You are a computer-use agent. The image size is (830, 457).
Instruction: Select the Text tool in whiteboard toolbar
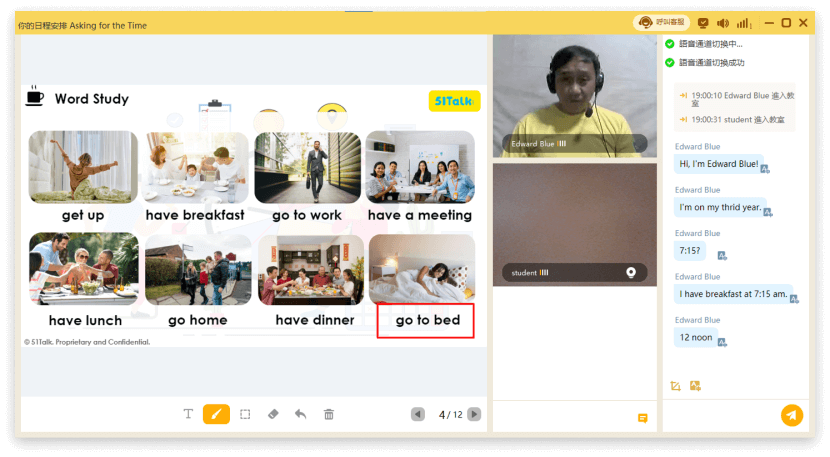tap(188, 414)
